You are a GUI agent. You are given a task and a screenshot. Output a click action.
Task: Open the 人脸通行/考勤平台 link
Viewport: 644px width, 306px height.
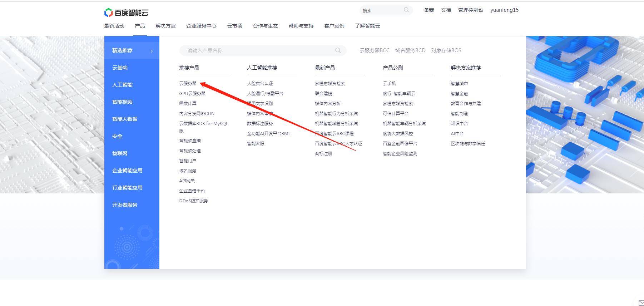265,93
